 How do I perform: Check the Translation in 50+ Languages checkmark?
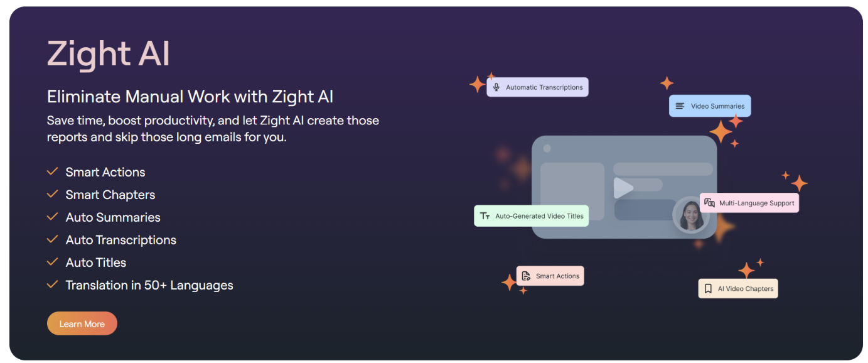[52, 283]
